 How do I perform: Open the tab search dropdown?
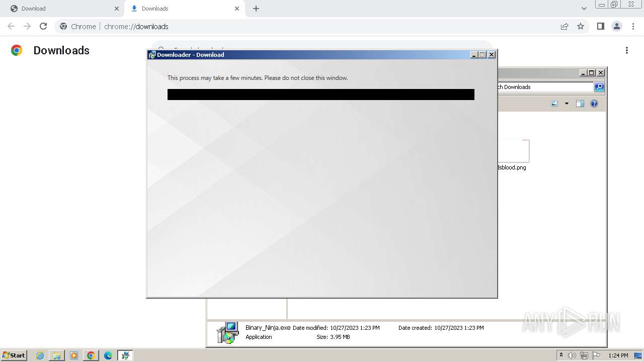584,9
